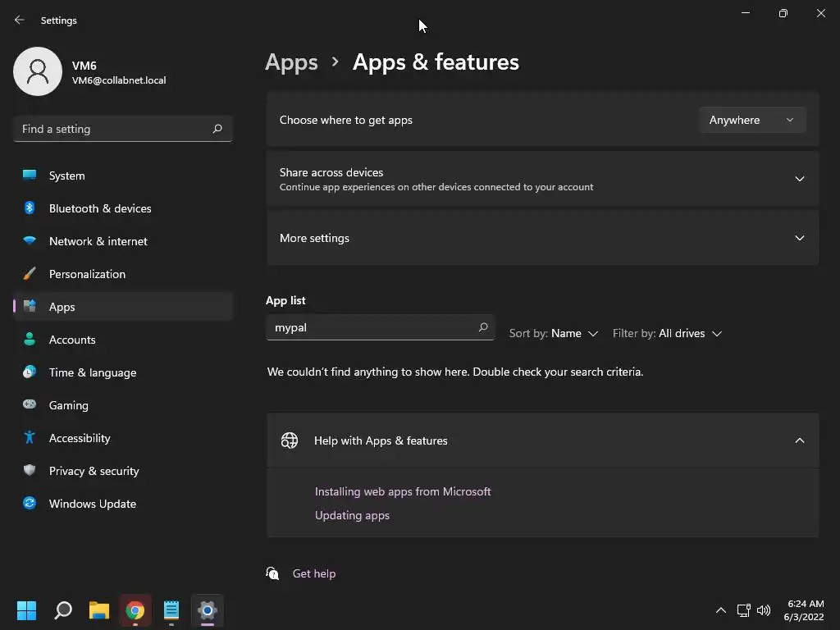Expand the Share across devices section

point(799,179)
